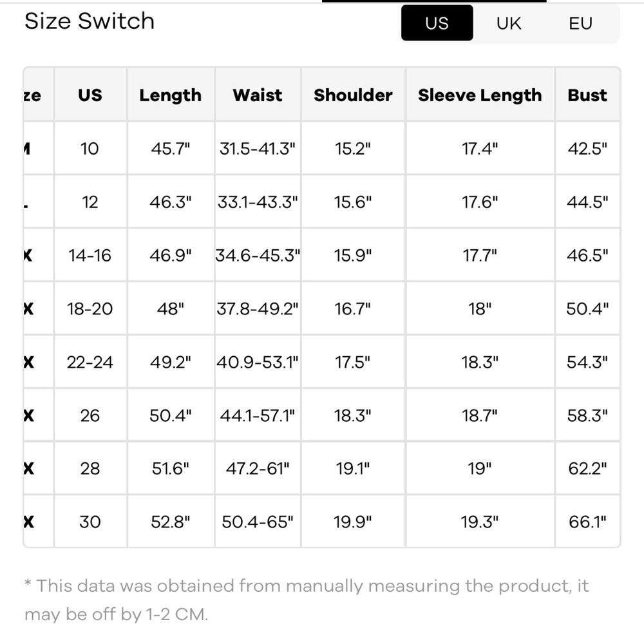The height and width of the screenshot is (644, 644).
Task: Select the US size 12 cell
Action: (x=90, y=202)
